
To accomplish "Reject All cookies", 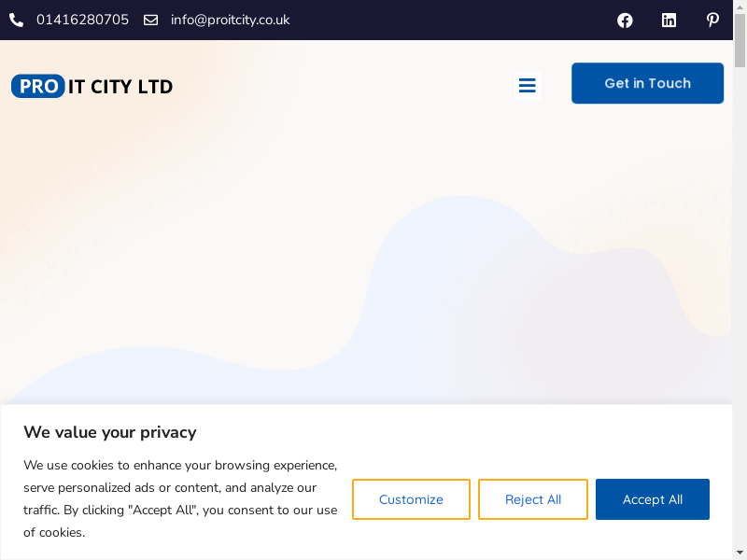I will pos(533,499).
